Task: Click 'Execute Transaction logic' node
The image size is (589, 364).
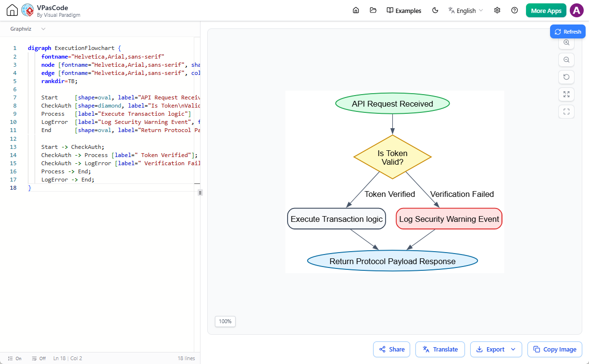Action: coord(337,219)
